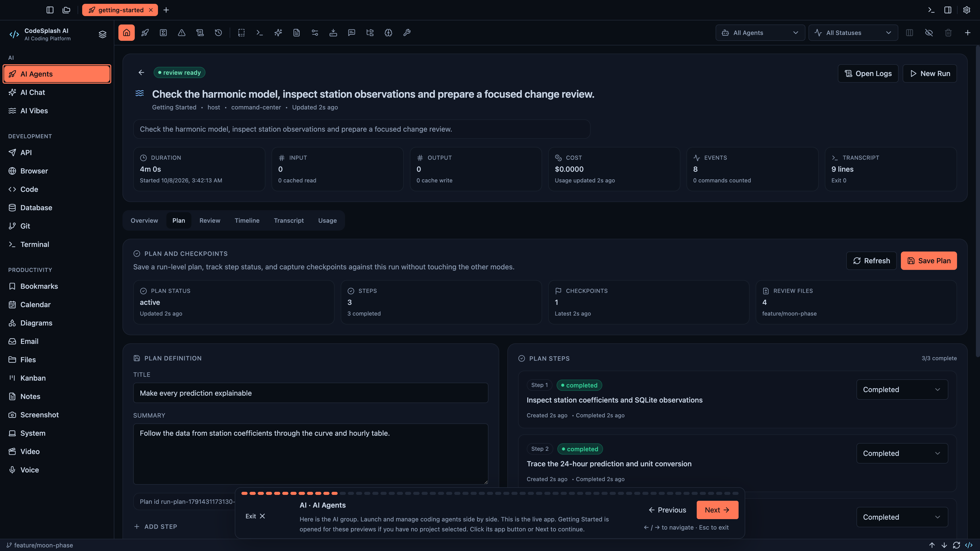Click the scroll logs toolbar icon

pos(200,33)
